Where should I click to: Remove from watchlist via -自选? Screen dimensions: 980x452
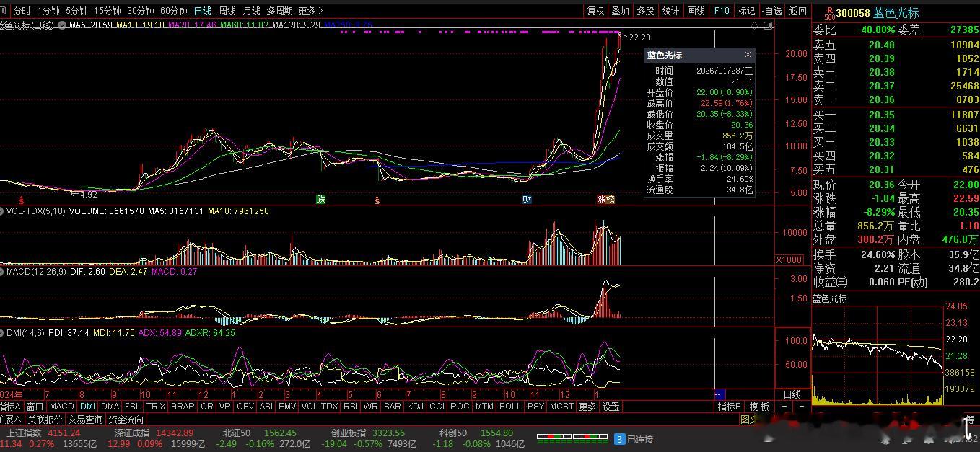(x=771, y=11)
